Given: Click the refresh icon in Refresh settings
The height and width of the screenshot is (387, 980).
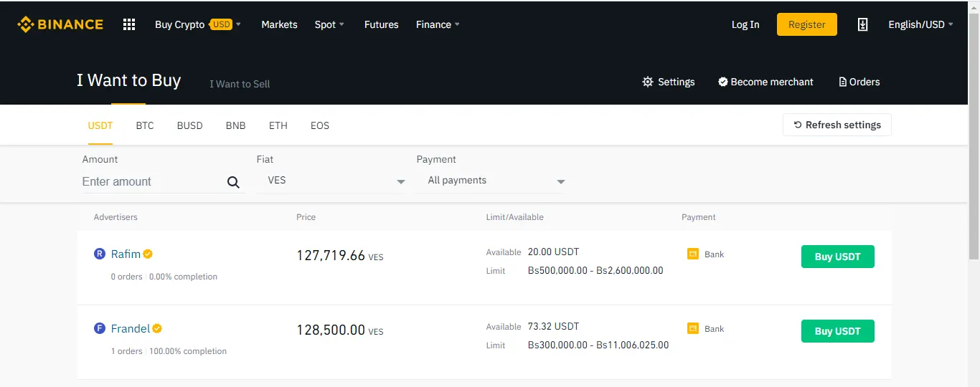Looking at the screenshot, I should coord(798,125).
